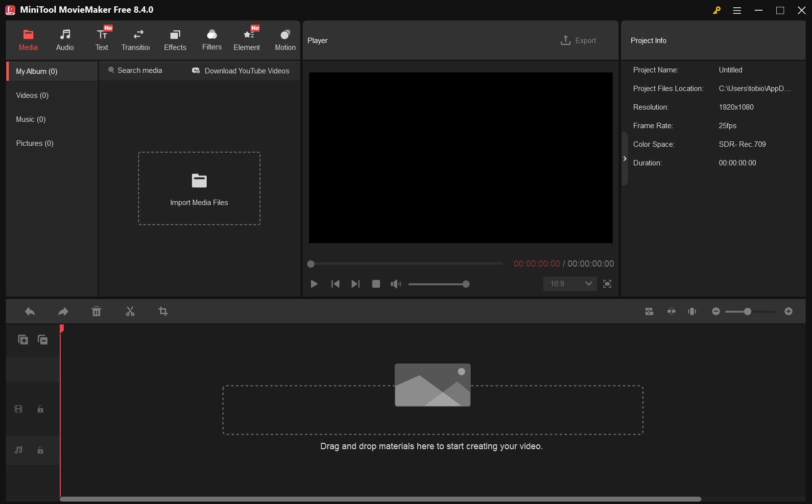Open the Crop tool above the timeline
The width and height of the screenshot is (812, 504).
163,311
